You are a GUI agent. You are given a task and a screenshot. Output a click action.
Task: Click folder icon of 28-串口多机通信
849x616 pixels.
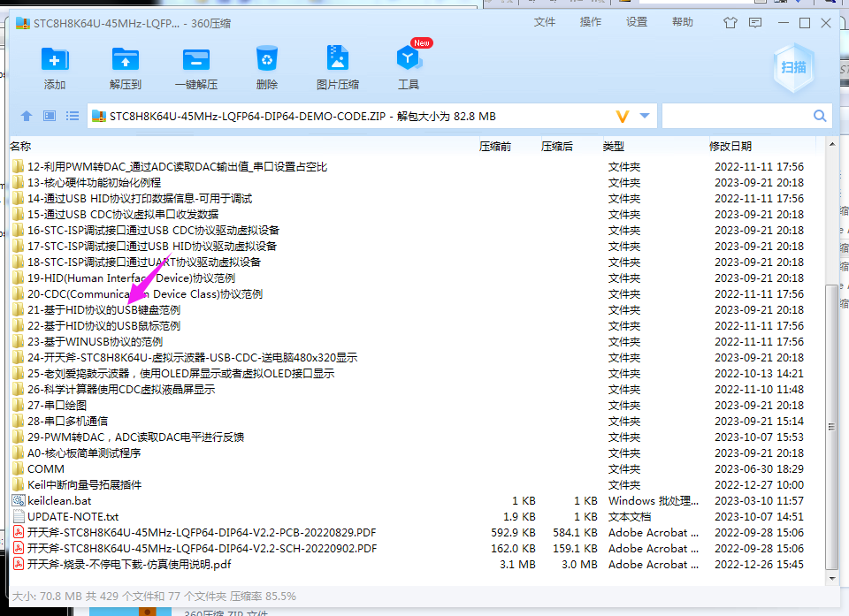click(x=19, y=422)
